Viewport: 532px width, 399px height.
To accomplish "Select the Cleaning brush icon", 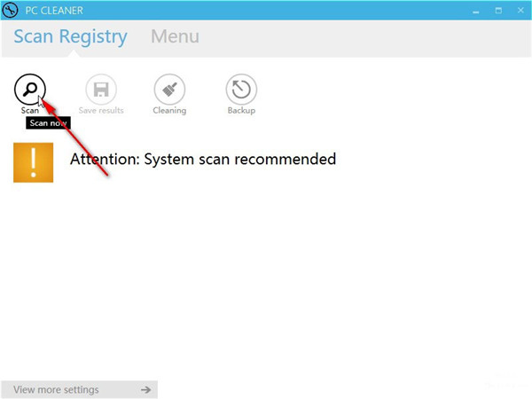I will (x=169, y=89).
